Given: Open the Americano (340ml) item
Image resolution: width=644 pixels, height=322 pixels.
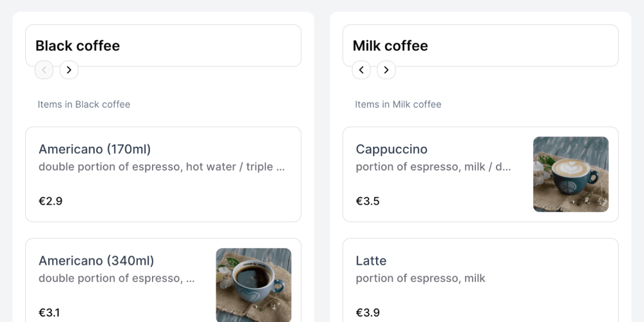Looking at the screenshot, I should [x=97, y=261].
